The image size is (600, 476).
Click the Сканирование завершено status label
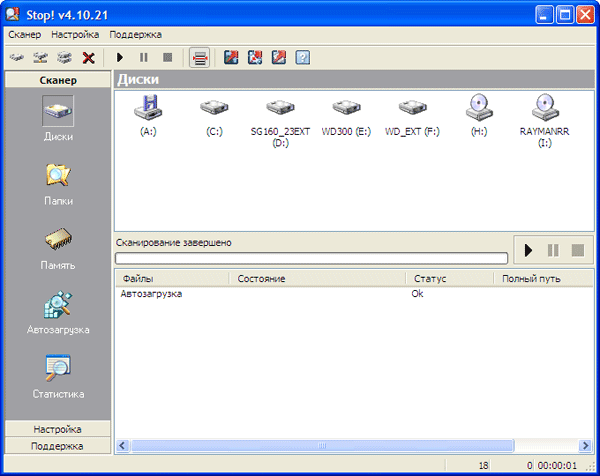(x=174, y=243)
